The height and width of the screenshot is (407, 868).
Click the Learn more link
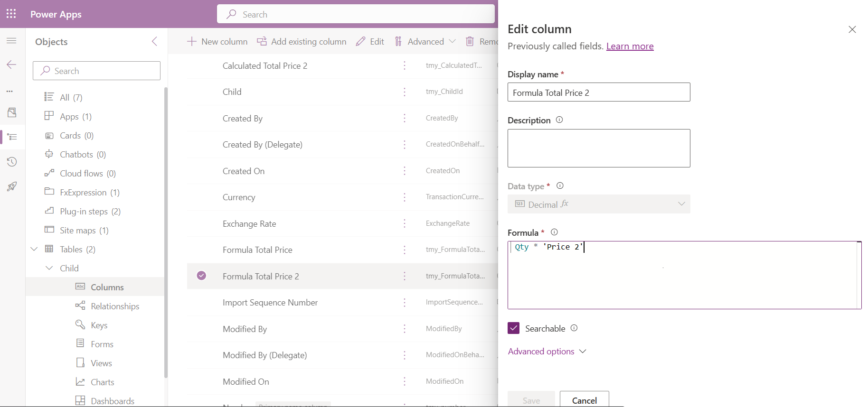tap(630, 46)
